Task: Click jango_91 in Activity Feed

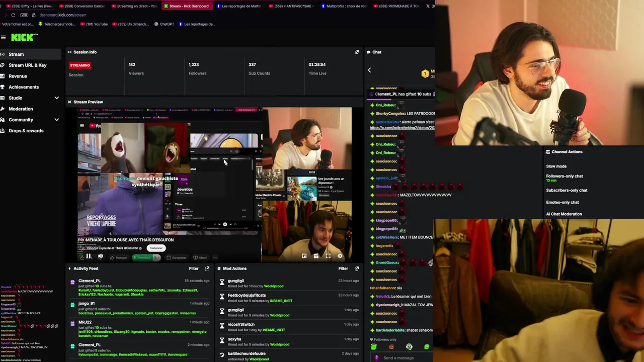Action: point(86,303)
